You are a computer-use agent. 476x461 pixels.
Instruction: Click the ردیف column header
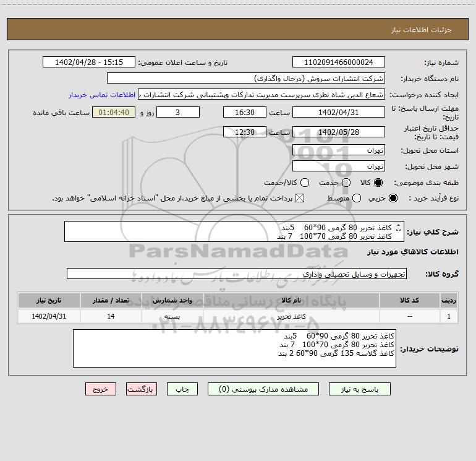tap(449, 300)
